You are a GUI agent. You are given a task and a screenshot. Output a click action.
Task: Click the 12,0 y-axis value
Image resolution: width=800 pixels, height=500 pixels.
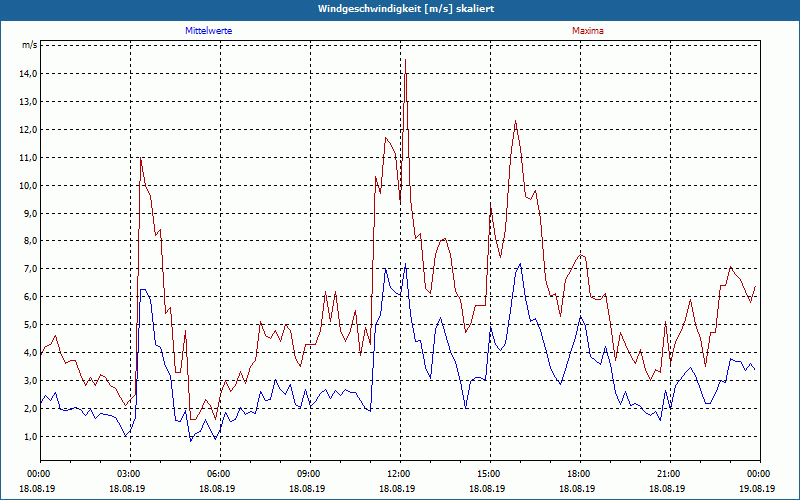click(29, 130)
